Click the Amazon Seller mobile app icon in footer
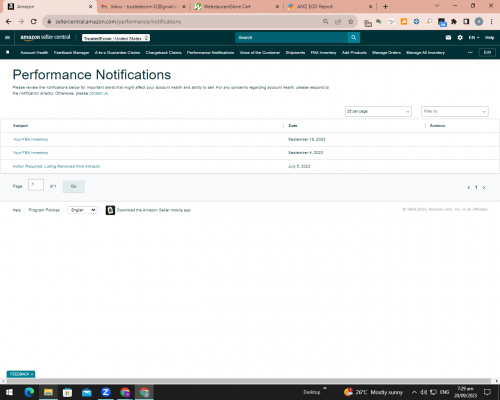This screenshot has height=400, width=500. point(110,210)
